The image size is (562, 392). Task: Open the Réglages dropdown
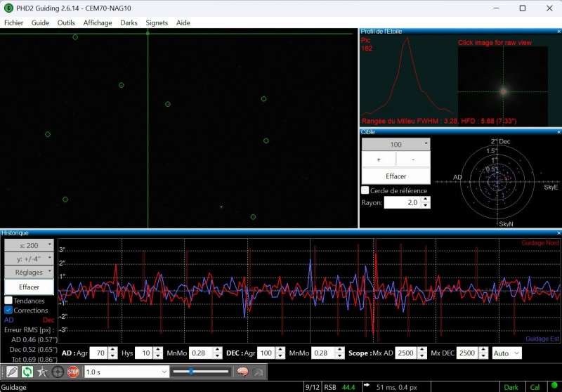(29, 272)
